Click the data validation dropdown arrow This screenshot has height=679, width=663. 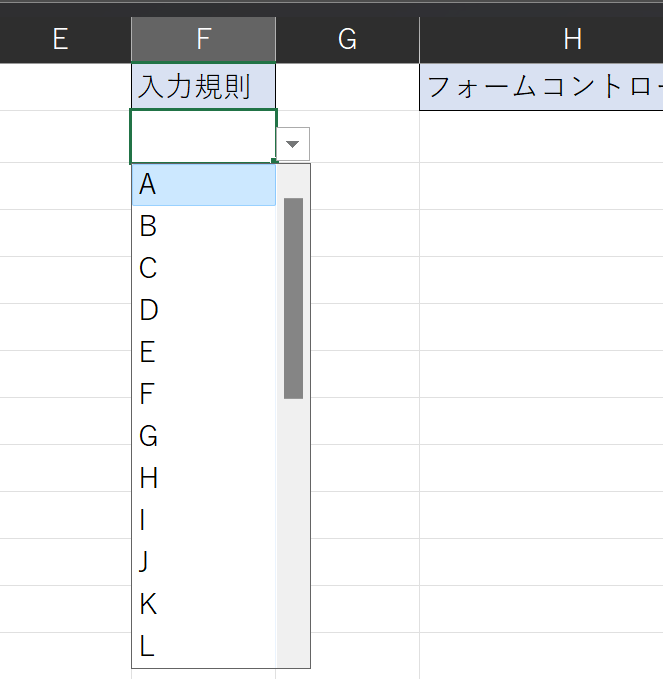292,144
